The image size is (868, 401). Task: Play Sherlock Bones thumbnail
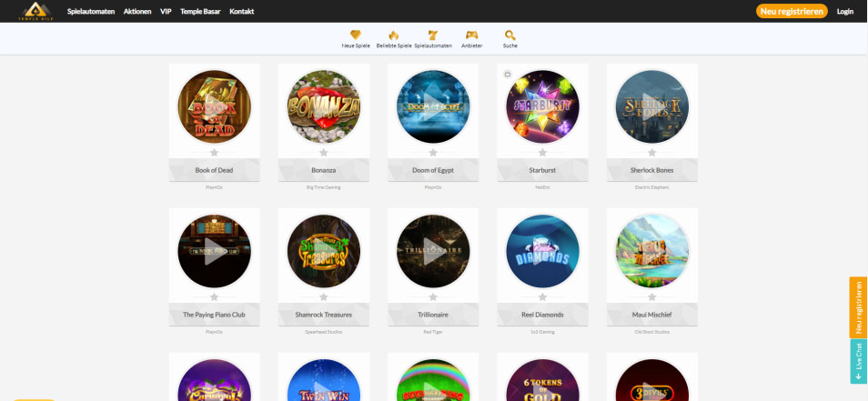coord(652,106)
